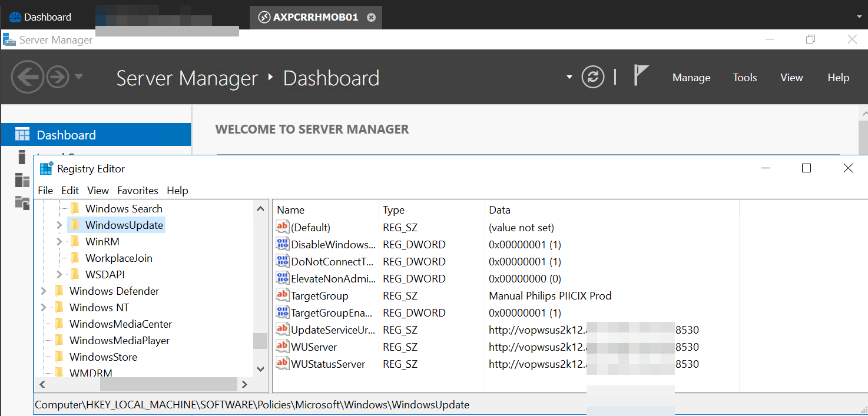Select Dashboard in Server Manager sidebar
This screenshot has width=868, height=416.
[95, 135]
